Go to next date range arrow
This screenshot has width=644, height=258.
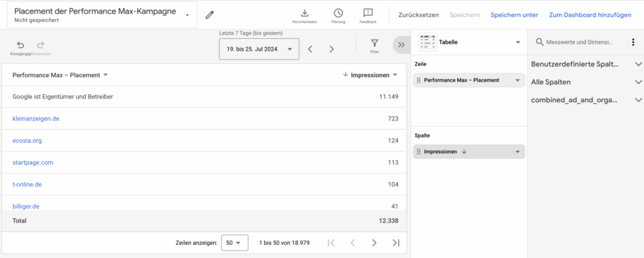tap(332, 49)
